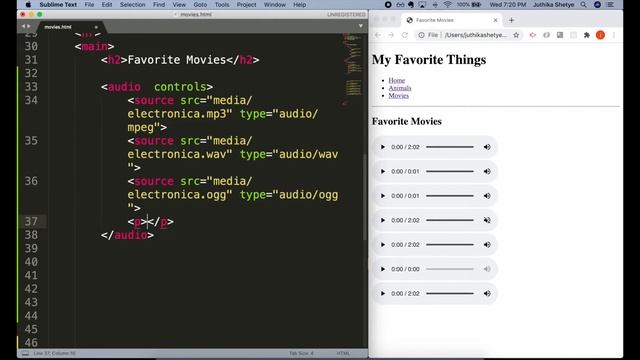Screen dimensions: 640x360
Task: Go back in the Chrome browser
Action: click(378, 35)
